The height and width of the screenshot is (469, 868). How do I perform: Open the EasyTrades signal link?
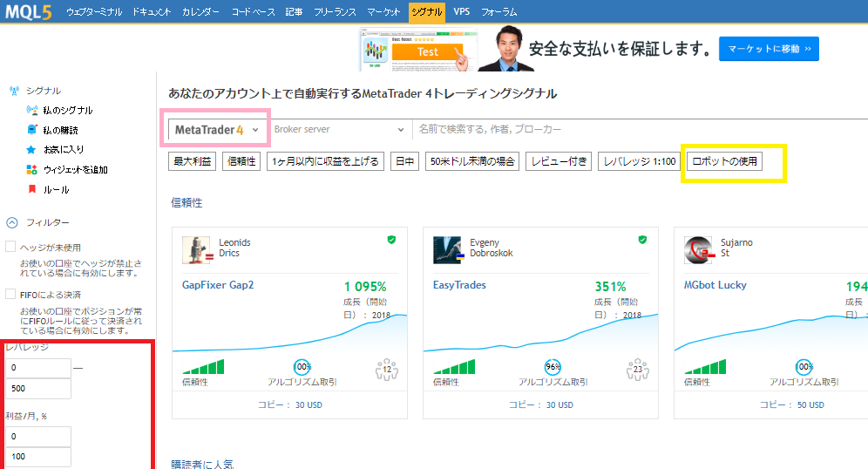(x=459, y=284)
